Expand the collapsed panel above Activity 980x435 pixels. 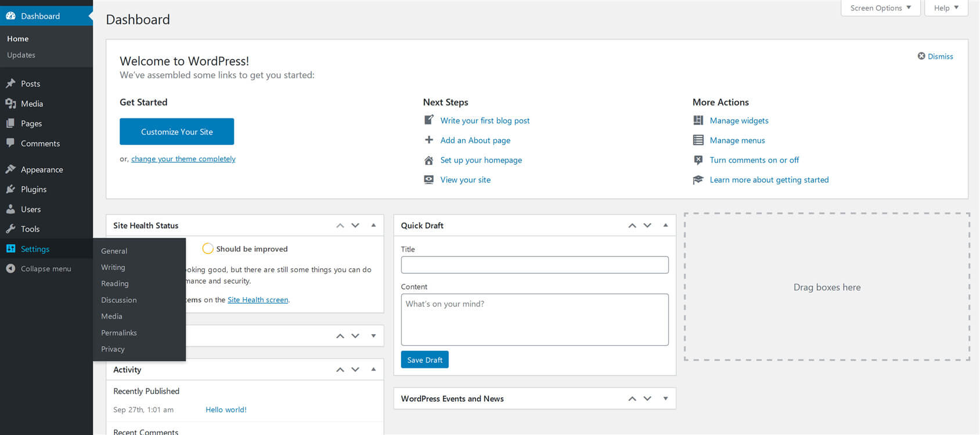373,336
